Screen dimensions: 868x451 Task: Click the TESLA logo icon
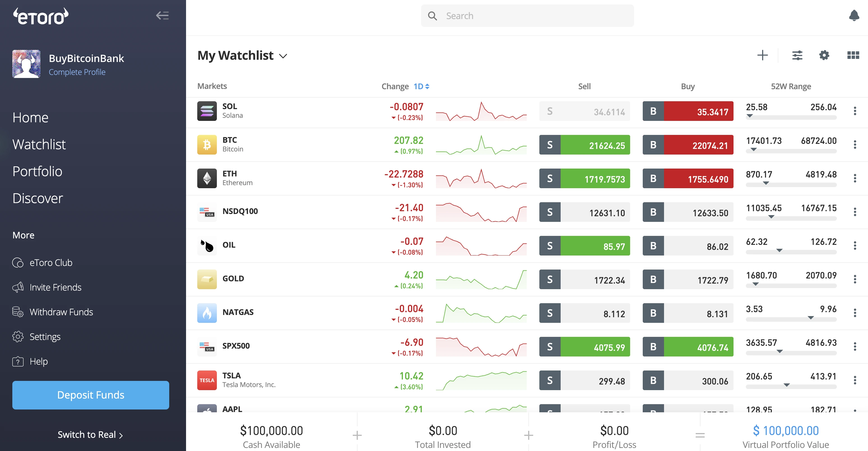[207, 380]
